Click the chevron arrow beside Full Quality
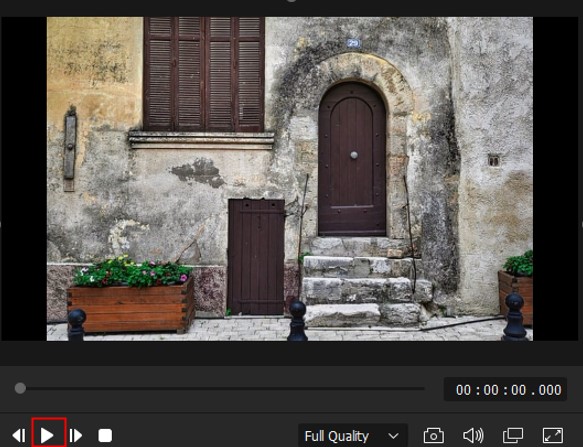The image size is (583, 447). click(393, 436)
